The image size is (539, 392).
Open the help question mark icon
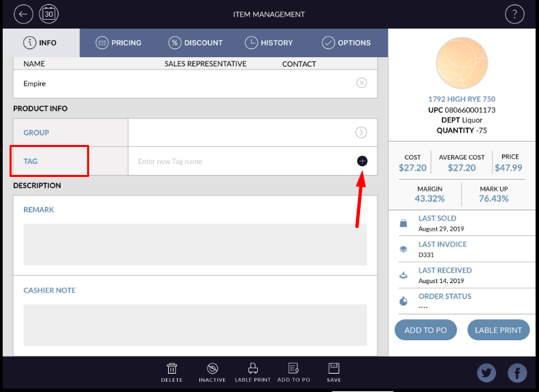514,14
